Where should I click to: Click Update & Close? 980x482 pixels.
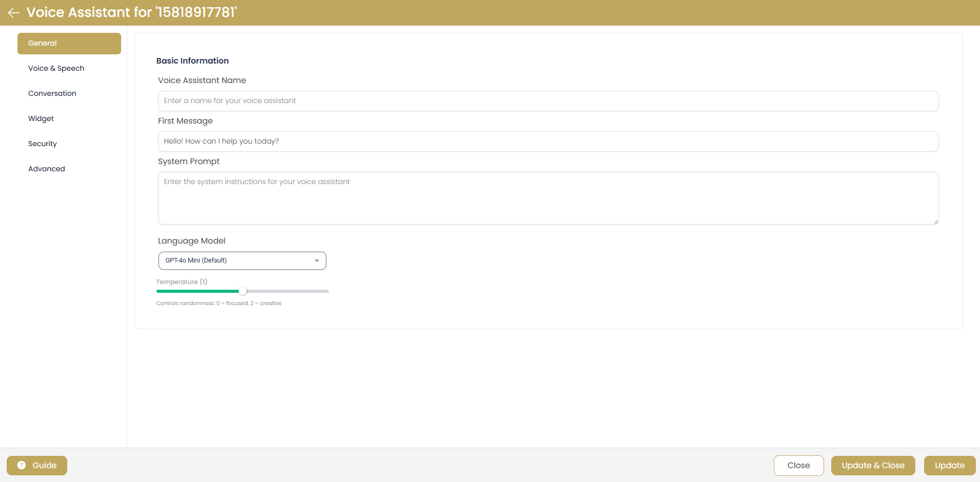pyautogui.click(x=873, y=465)
